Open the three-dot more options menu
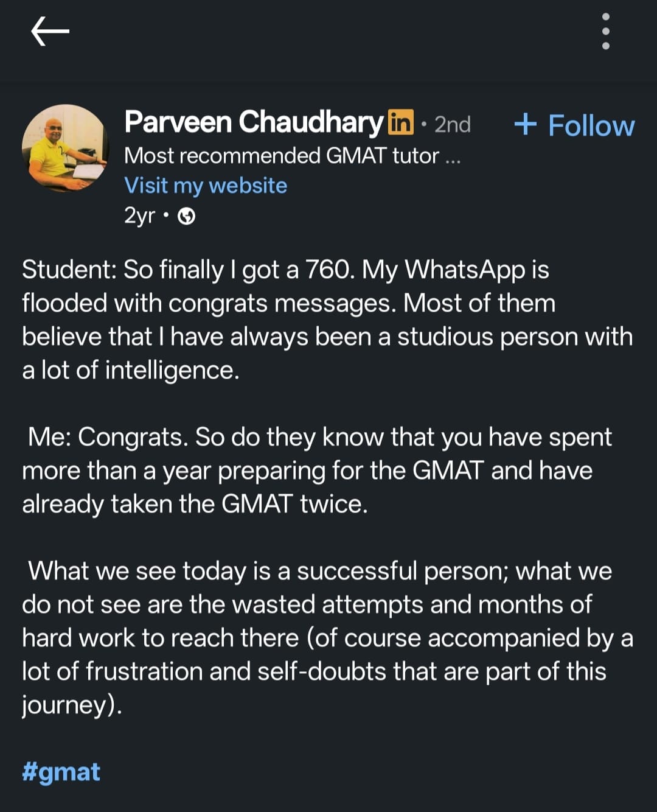 pyautogui.click(x=605, y=31)
